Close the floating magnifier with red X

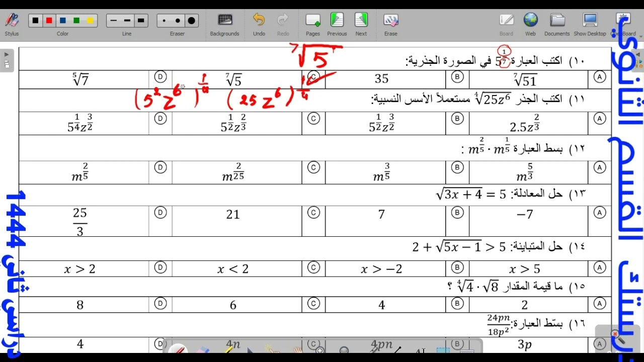coord(615,334)
